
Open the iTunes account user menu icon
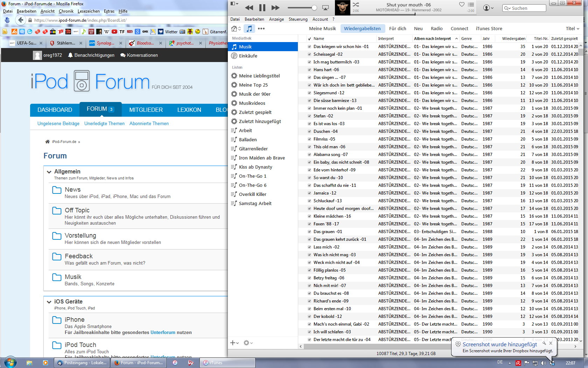(x=488, y=8)
